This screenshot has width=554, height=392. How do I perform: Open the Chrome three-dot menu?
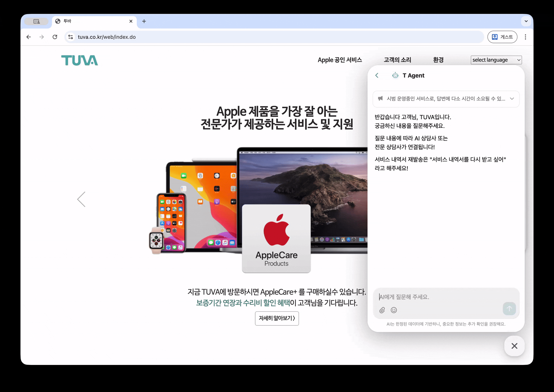(525, 37)
